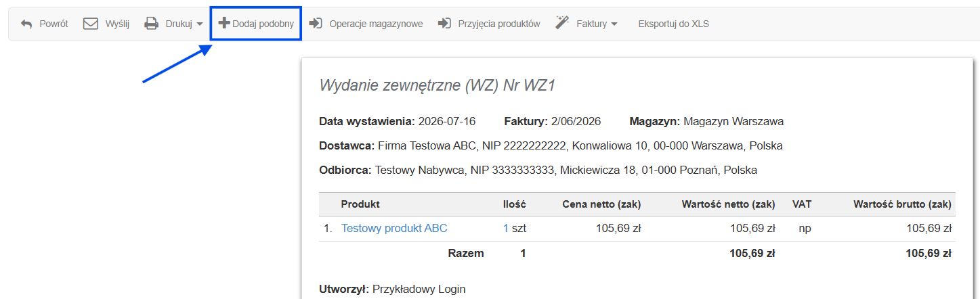980x299 pixels.
Task: Click the sign-in arrow icon of Operacje magazynowe
Action: pos(315,24)
